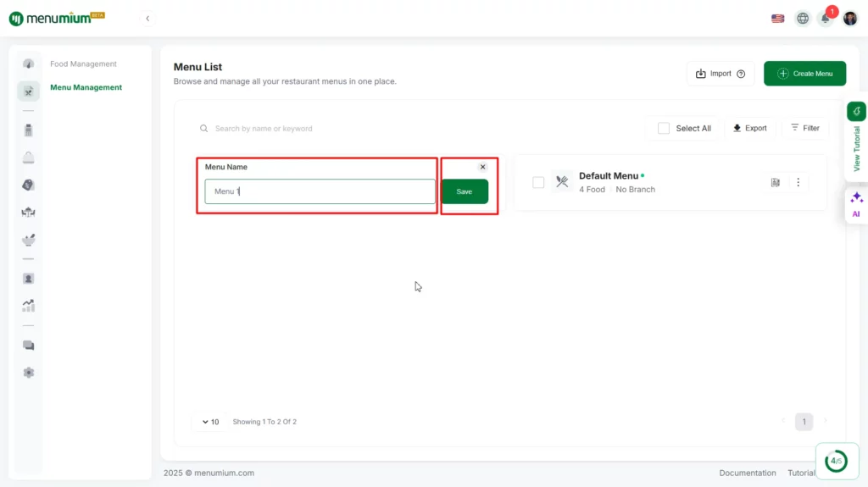Click the 4/5 progress circle
868x487 pixels.
coord(836,461)
